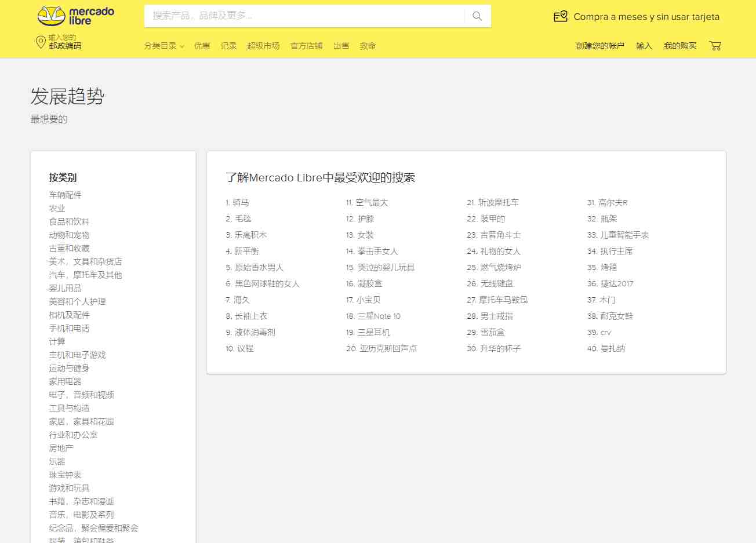Viewport: 756px width, 543px height.
Task: Select the 食品和饮料 category
Action: (69, 221)
